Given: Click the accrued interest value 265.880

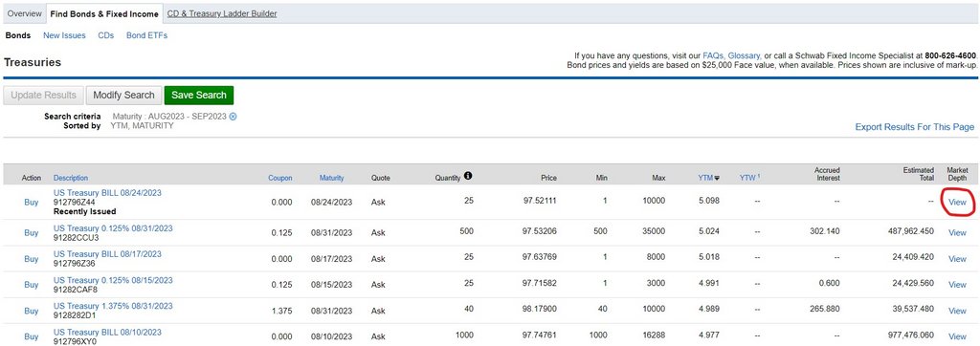Looking at the screenshot, I should click(825, 310).
